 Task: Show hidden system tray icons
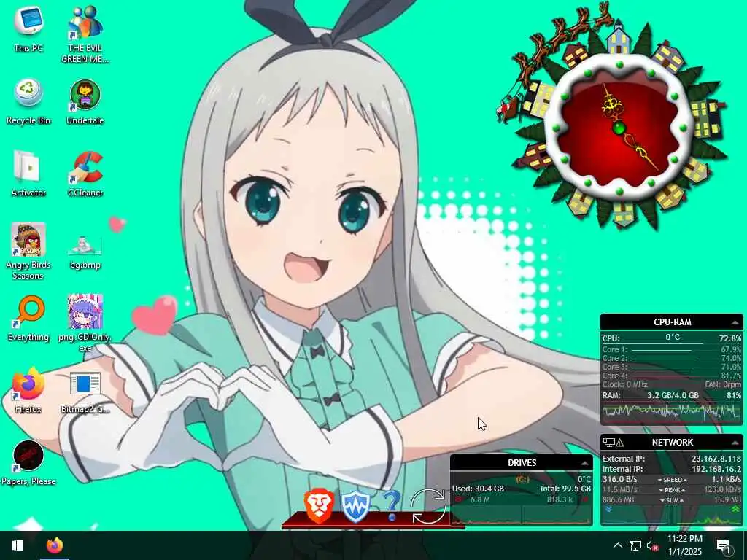point(617,545)
